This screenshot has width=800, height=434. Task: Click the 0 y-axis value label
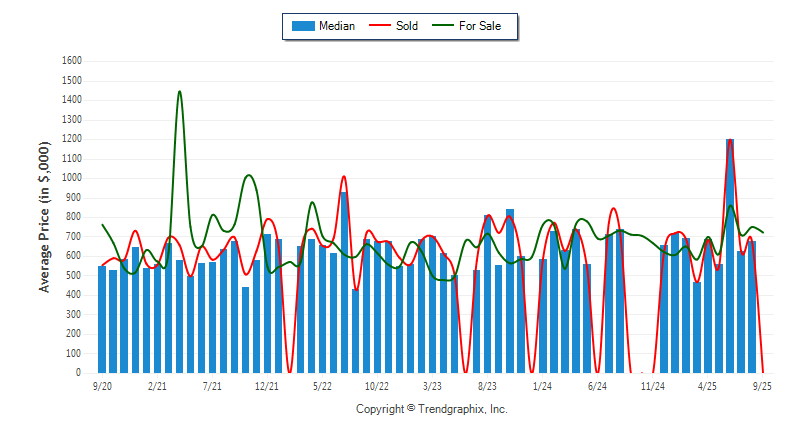[78, 373]
